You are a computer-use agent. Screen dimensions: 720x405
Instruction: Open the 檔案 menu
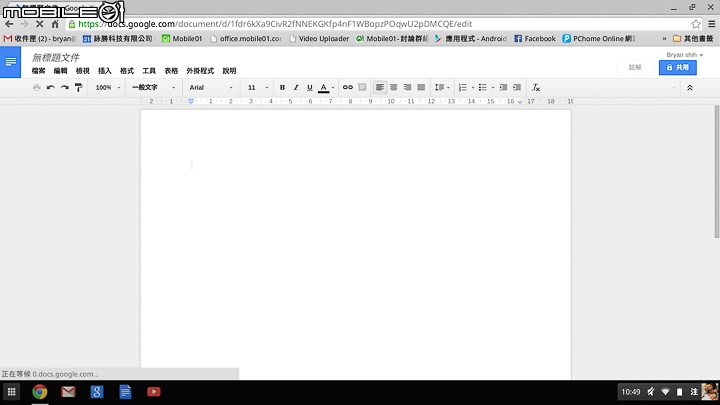(x=38, y=71)
